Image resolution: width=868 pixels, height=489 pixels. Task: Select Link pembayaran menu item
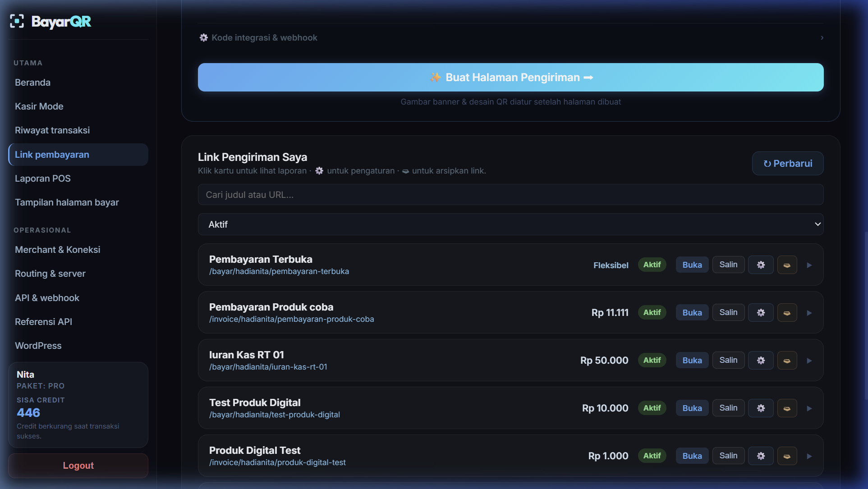tap(78, 155)
